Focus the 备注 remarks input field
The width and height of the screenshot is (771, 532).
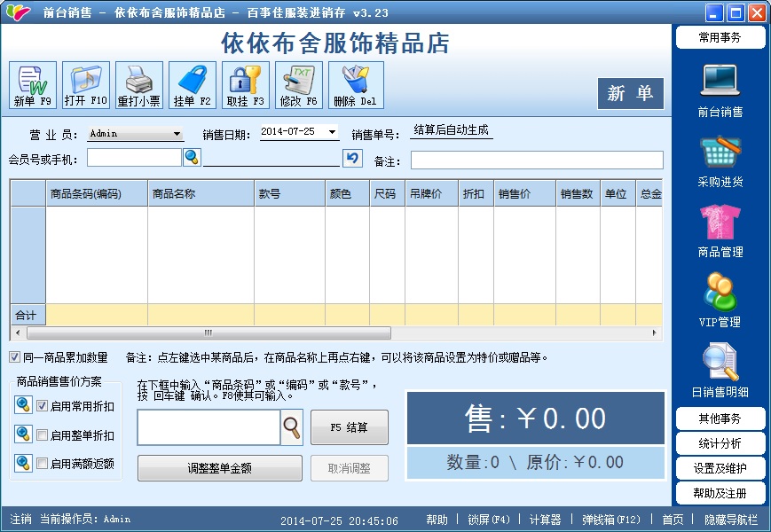pos(537,160)
